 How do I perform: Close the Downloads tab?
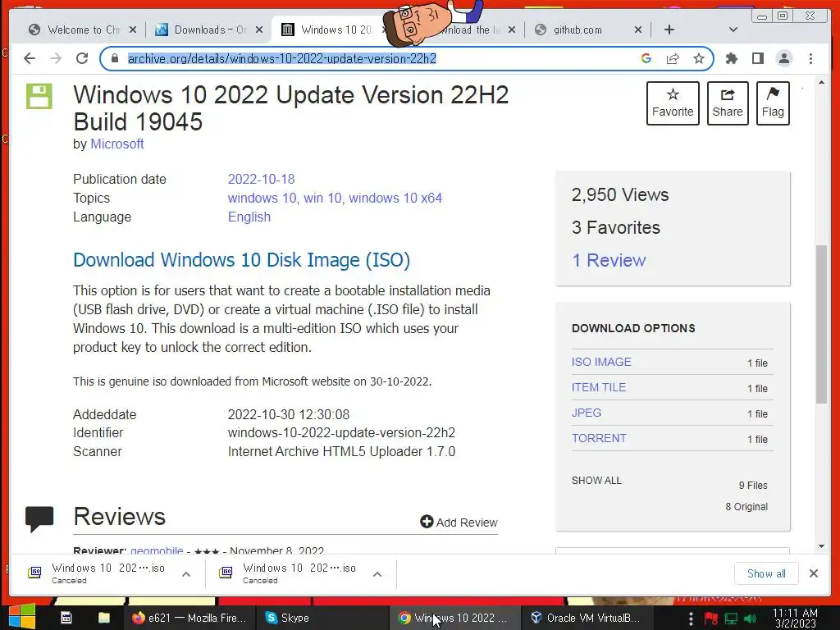pos(259,30)
